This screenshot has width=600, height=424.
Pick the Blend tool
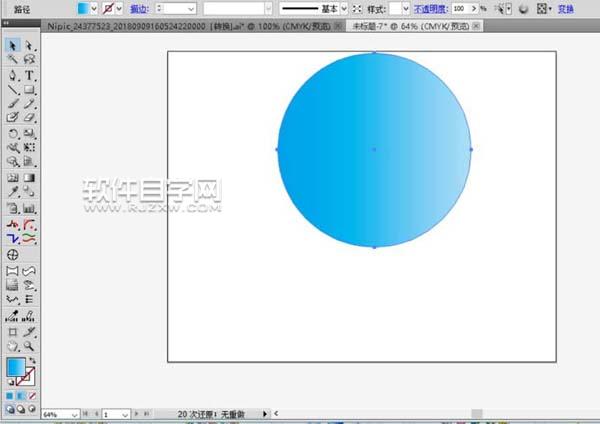29,191
